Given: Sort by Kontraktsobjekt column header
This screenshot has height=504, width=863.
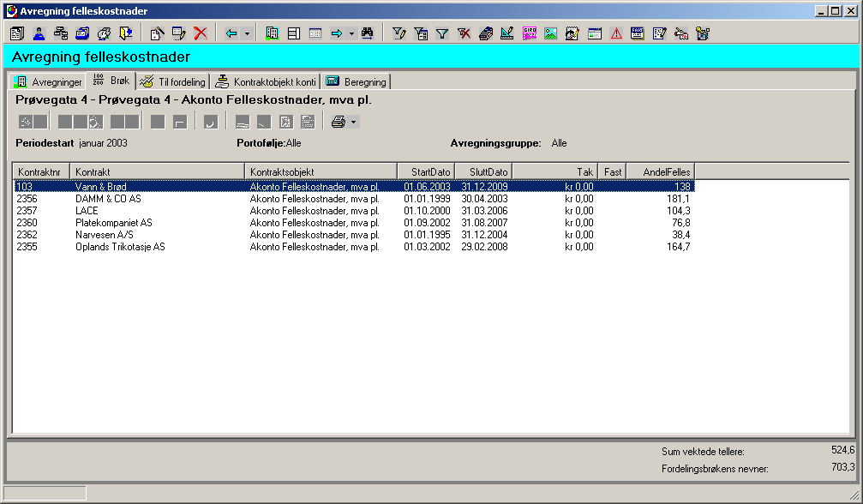Looking at the screenshot, I should tap(321, 171).
